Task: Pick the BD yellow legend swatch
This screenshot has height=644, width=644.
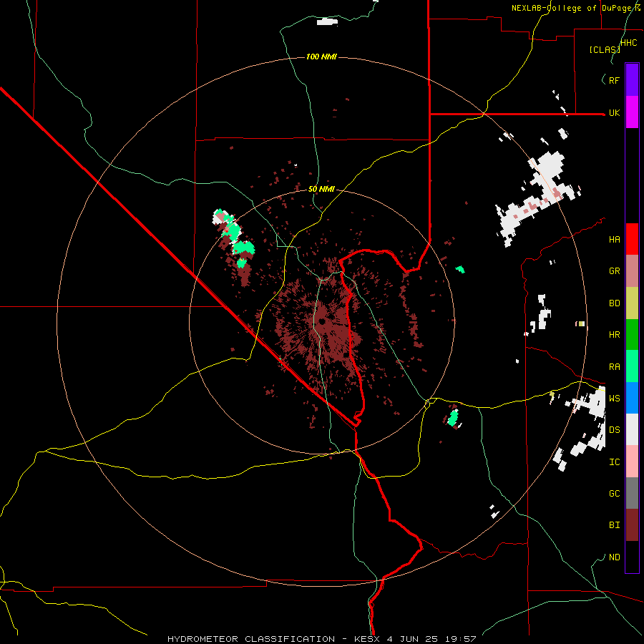Action: coord(632,303)
